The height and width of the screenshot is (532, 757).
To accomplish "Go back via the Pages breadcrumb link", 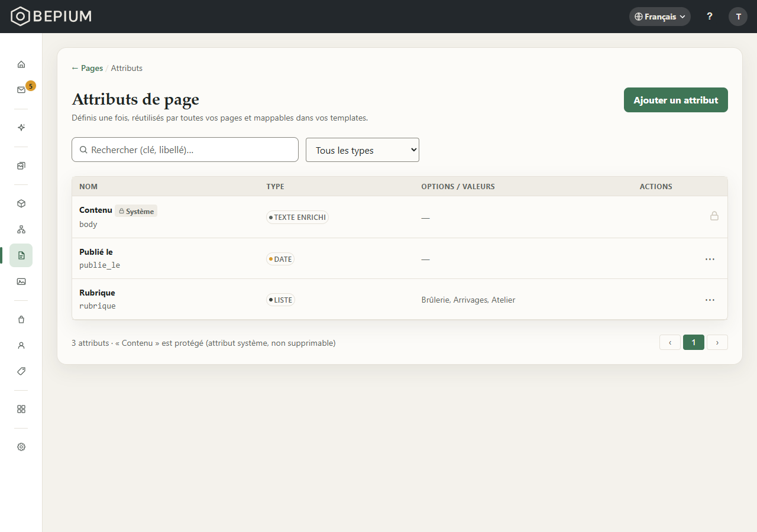I will [88, 68].
